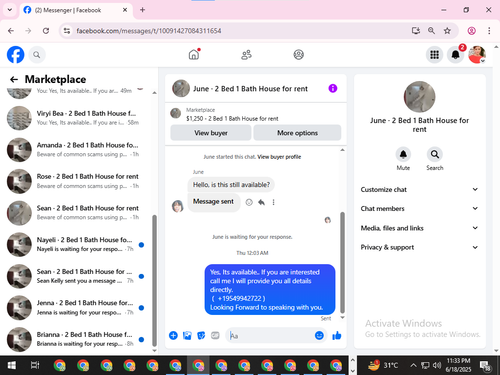This screenshot has width=500, height=375.
Task: Click the browser back arrow
Action: pyautogui.click(x=11, y=31)
